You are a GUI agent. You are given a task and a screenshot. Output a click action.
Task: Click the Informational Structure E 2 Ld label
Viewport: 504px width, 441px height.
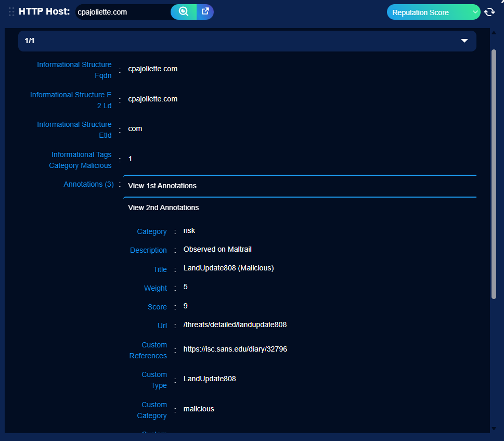pyautogui.click(x=71, y=100)
